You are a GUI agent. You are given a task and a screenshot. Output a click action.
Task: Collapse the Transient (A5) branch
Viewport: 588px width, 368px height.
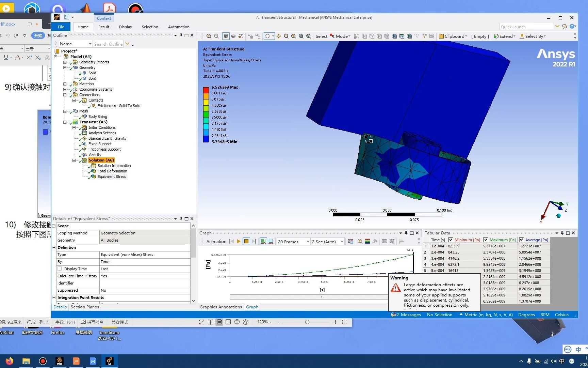[65, 122]
